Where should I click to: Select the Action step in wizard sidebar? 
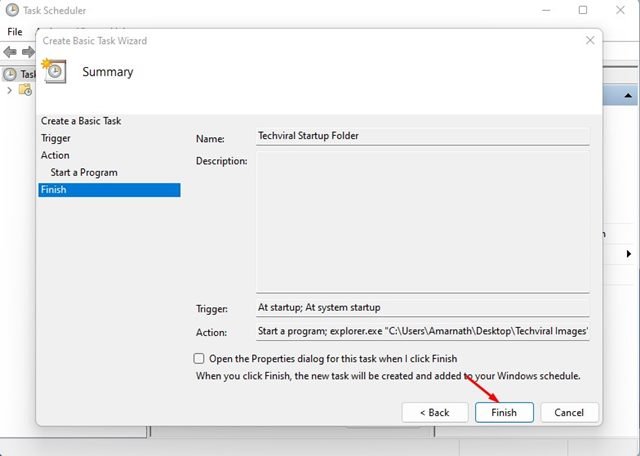coord(55,155)
